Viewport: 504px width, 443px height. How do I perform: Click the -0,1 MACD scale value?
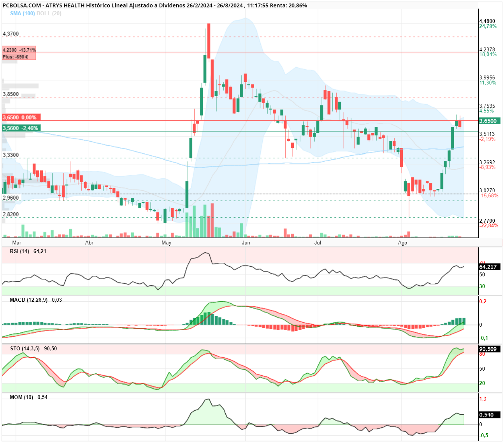point(484,338)
